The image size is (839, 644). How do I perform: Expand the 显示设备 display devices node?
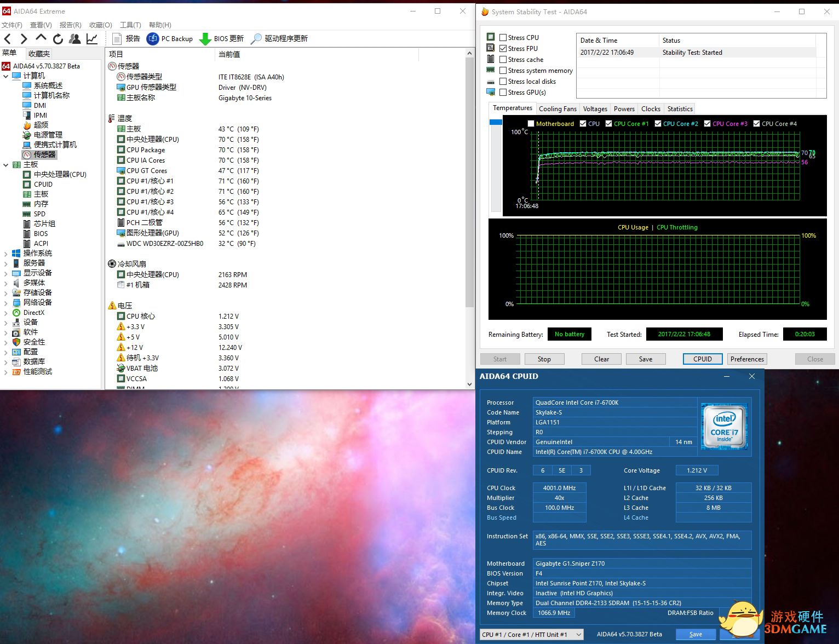click(x=5, y=273)
